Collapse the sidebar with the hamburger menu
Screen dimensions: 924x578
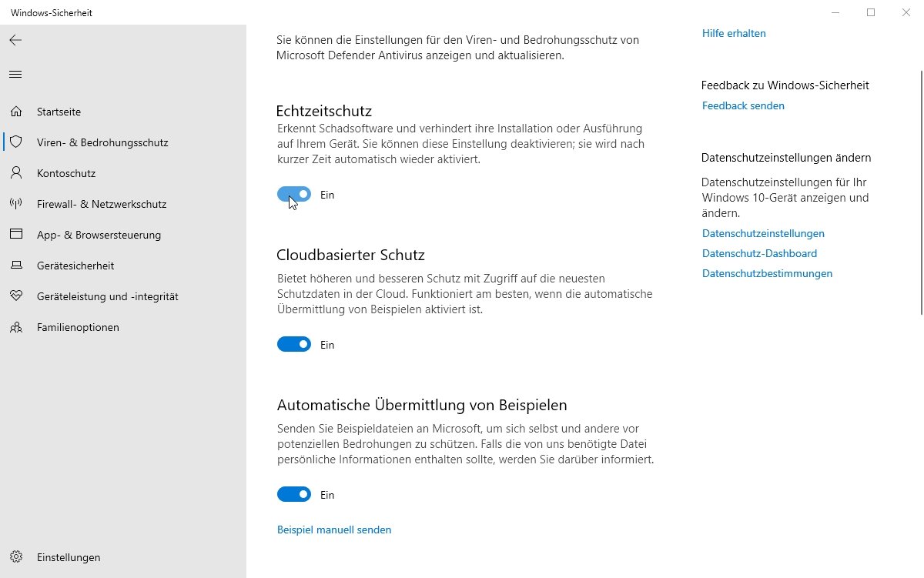pyautogui.click(x=15, y=74)
